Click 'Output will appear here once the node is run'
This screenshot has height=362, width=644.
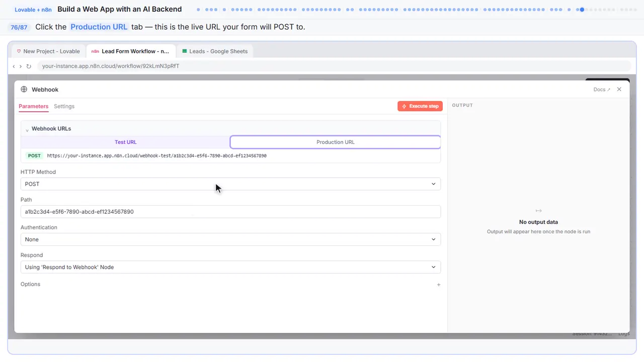(538, 232)
